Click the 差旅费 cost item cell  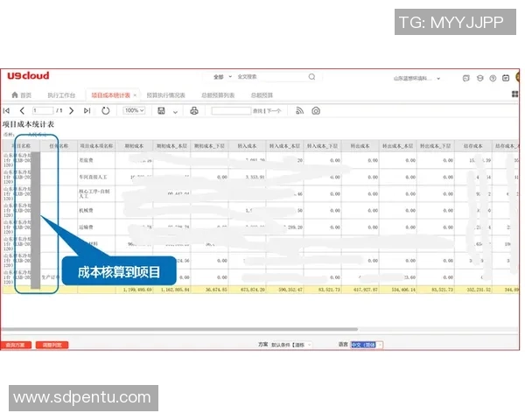point(96,160)
